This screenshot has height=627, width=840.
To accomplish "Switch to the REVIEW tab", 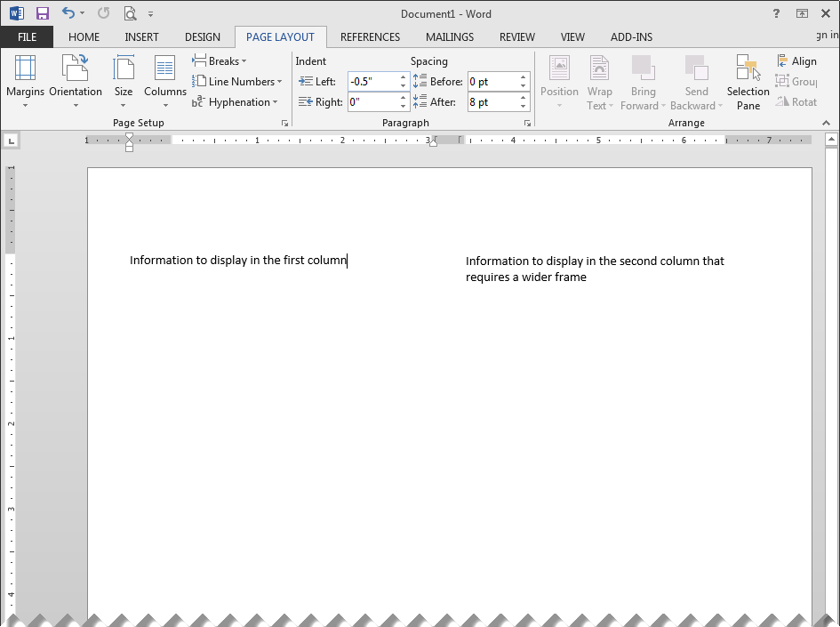I will (x=516, y=36).
